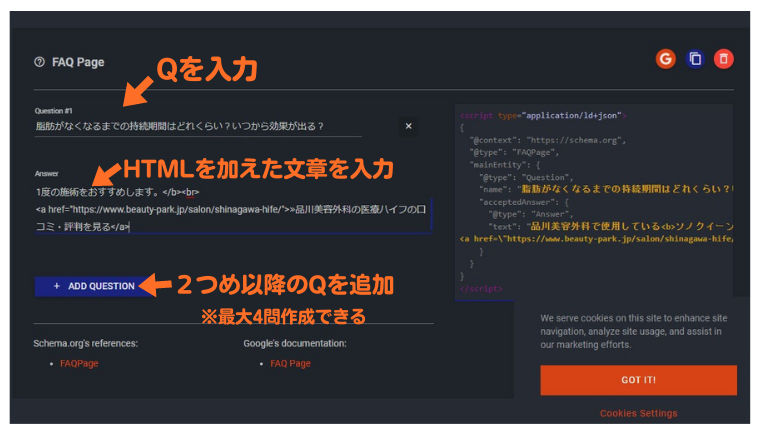Viewport: 760px width, 428px height.
Task: Open the Cookies Settings link
Action: coord(638,413)
